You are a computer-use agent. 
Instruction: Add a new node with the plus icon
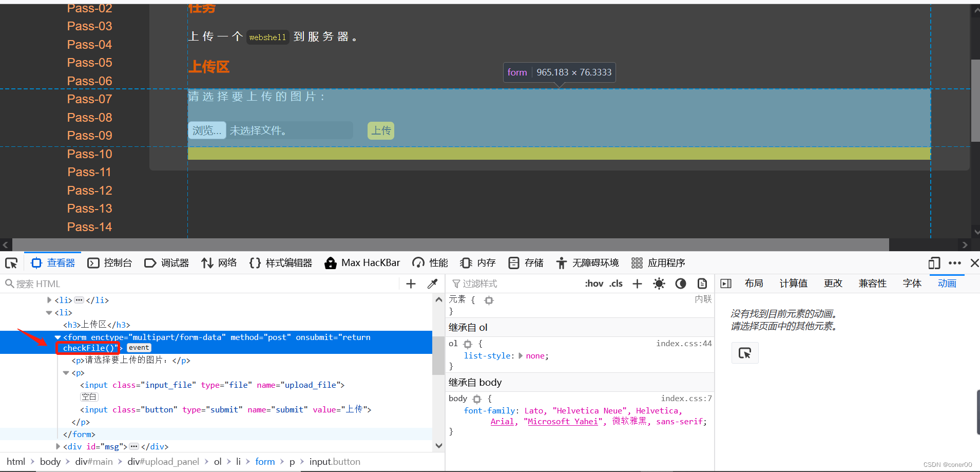click(x=411, y=284)
